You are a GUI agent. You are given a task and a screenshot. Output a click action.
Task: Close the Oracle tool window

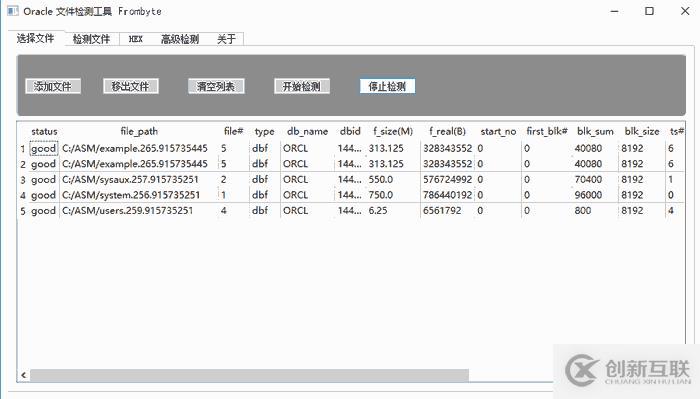[x=685, y=11]
